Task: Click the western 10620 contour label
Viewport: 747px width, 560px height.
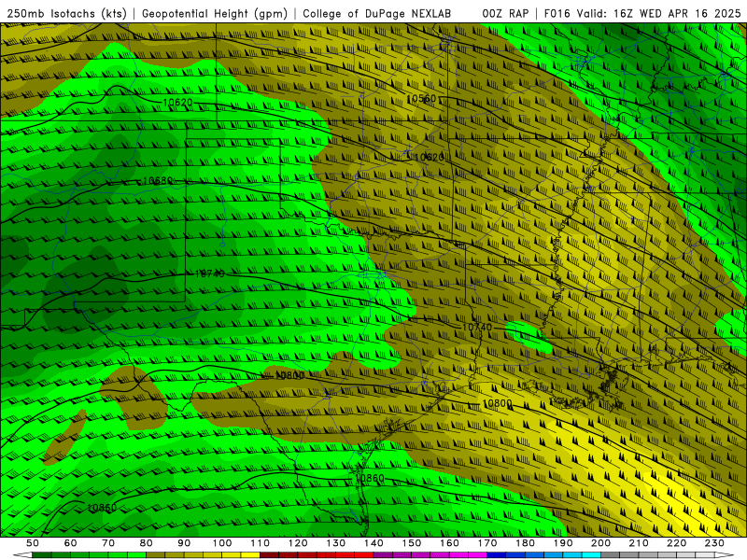Action: coord(177,103)
